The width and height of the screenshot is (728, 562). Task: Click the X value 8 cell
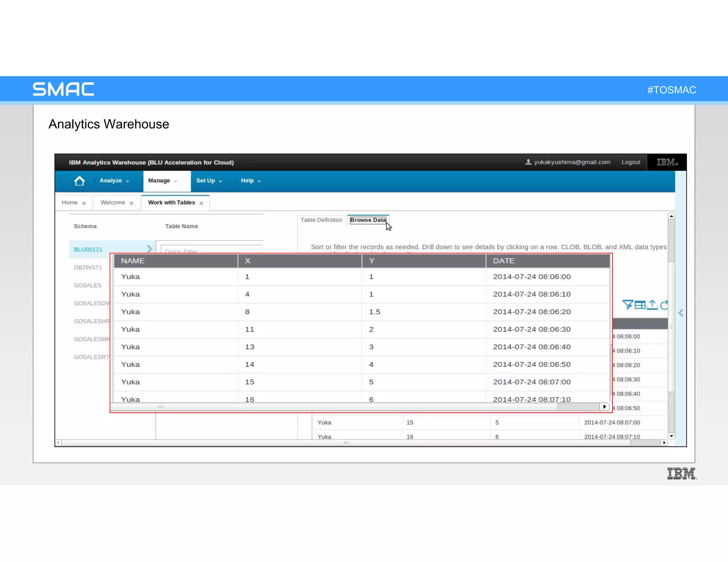pyautogui.click(x=300, y=312)
